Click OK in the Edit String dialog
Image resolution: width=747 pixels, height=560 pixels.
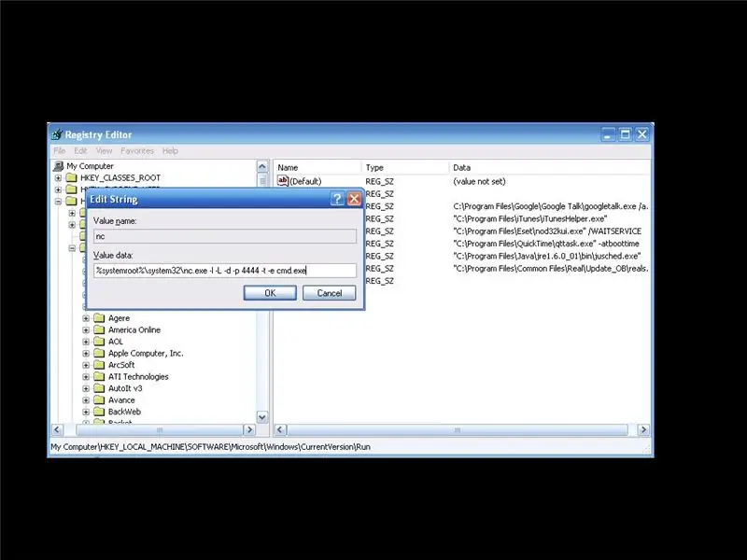(270, 293)
